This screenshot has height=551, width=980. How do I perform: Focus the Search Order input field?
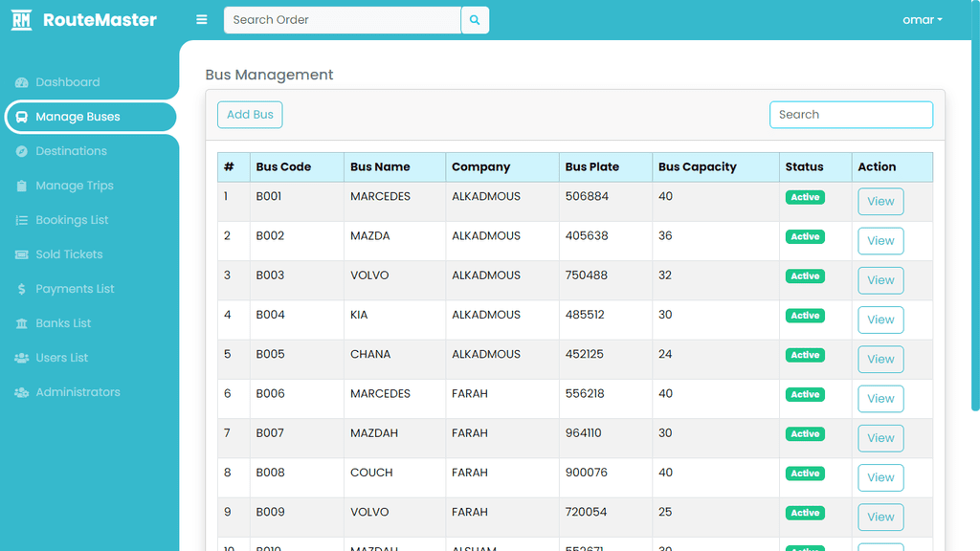click(x=343, y=20)
